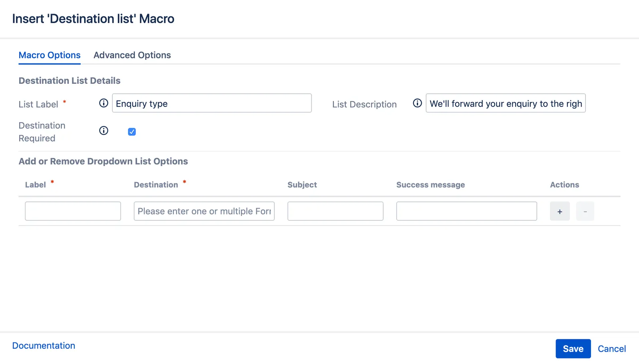Click the info icon beside List Description

click(417, 103)
